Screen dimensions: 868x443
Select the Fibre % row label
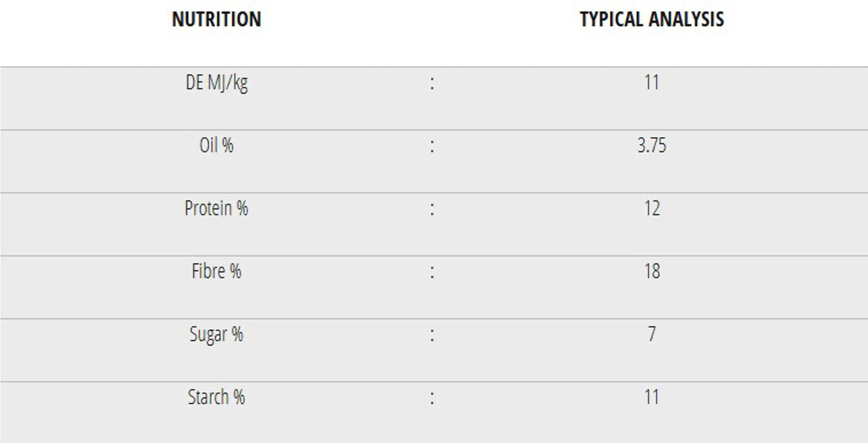pyautogui.click(x=217, y=271)
